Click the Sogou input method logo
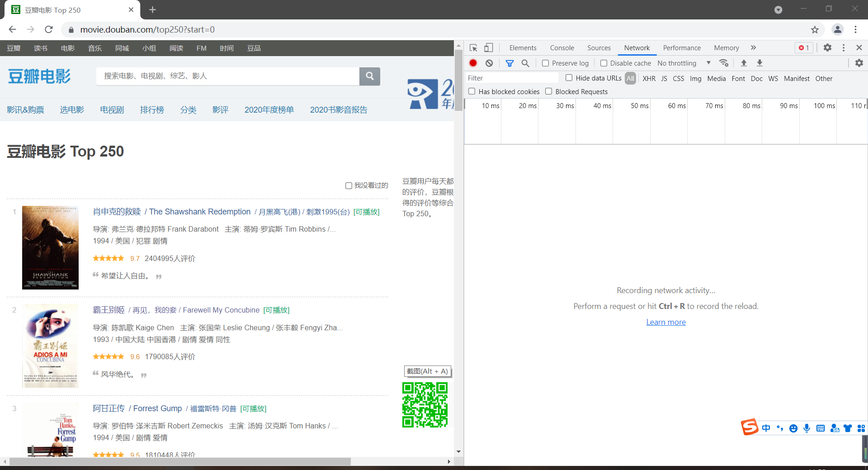The height and width of the screenshot is (470, 868). (749, 427)
